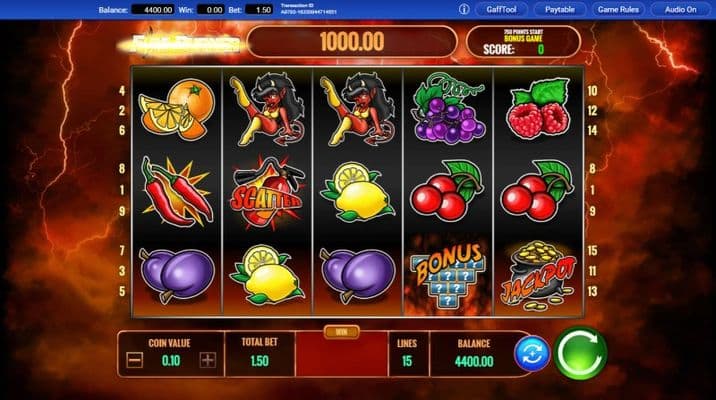
Task: Open the GaffTool button
Action: point(501,9)
